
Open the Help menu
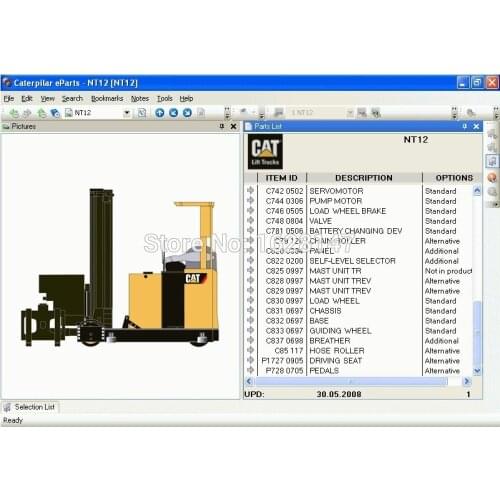point(186,99)
